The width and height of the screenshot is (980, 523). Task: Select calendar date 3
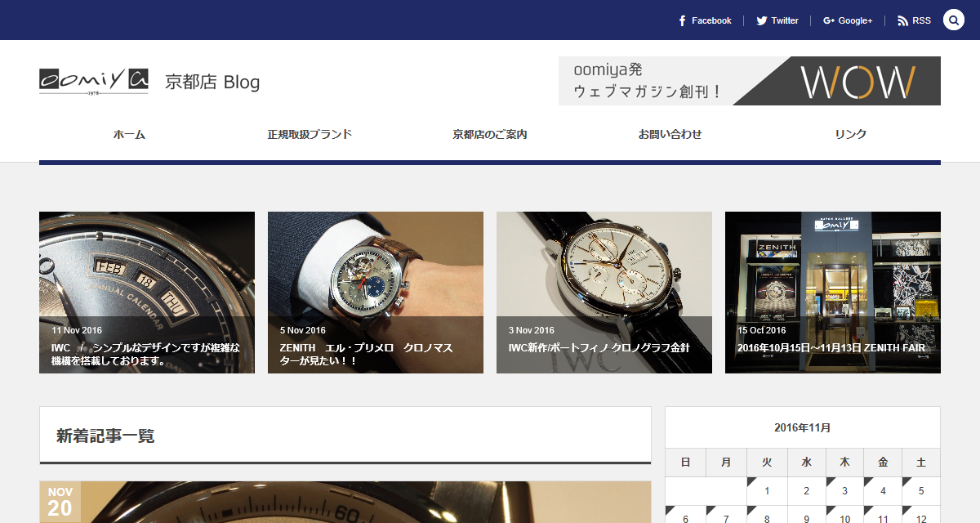844,491
